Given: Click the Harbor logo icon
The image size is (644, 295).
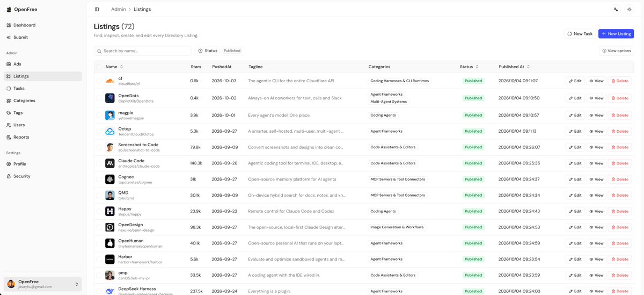Looking at the screenshot, I should pyautogui.click(x=109, y=260).
